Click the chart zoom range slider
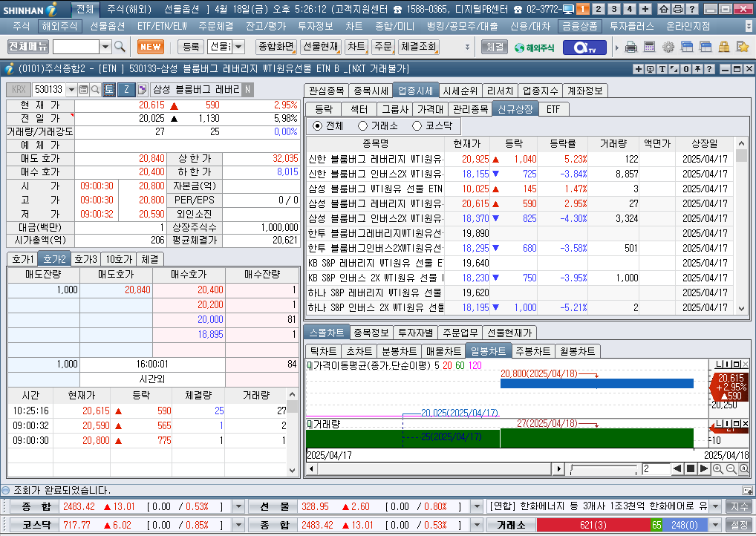The width and height of the screenshot is (756, 536). point(603,468)
